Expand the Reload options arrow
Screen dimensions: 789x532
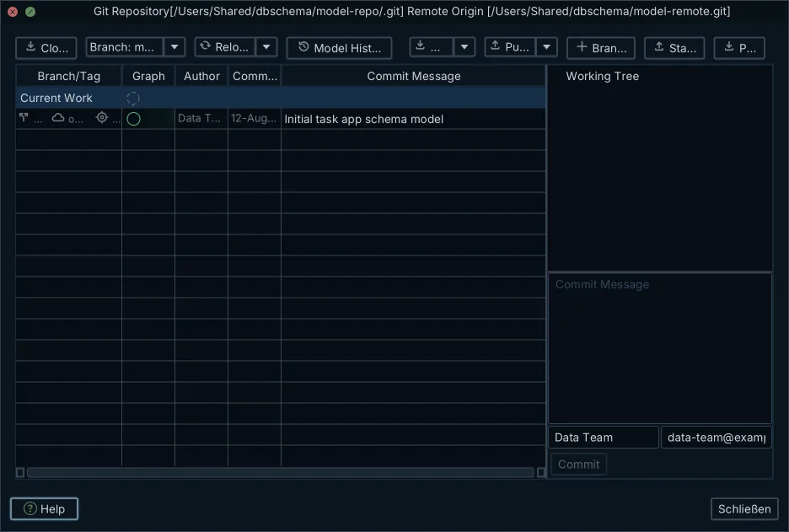click(266, 47)
